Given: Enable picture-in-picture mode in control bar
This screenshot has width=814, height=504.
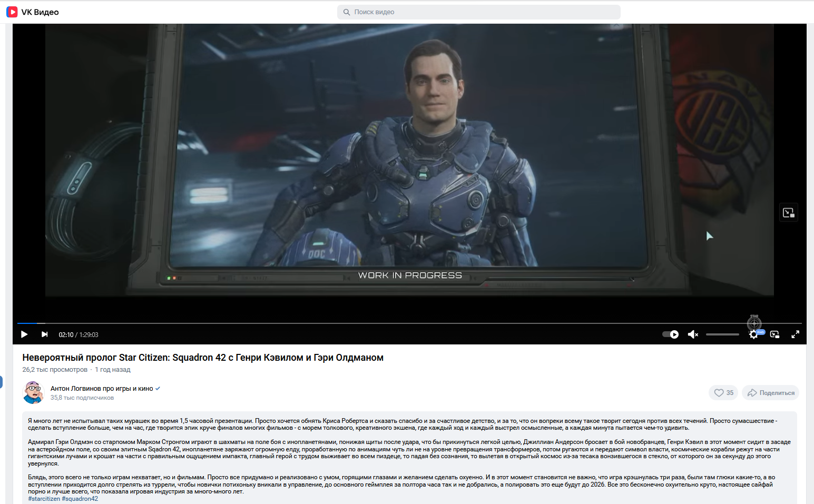Looking at the screenshot, I should click(x=774, y=334).
